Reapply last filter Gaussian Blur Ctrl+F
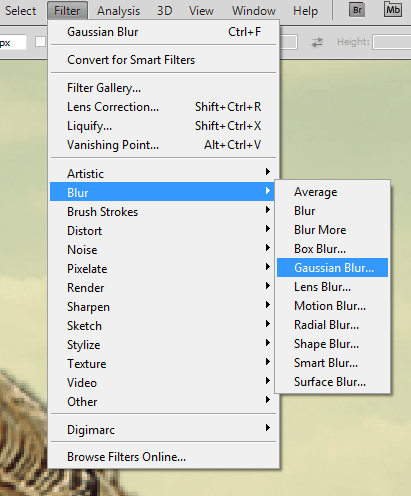This screenshot has height=496, width=411. 163,32
